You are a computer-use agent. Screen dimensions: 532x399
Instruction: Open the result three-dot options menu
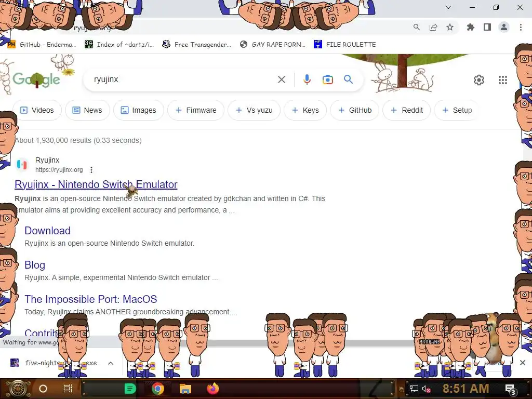pyautogui.click(x=91, y=170)
